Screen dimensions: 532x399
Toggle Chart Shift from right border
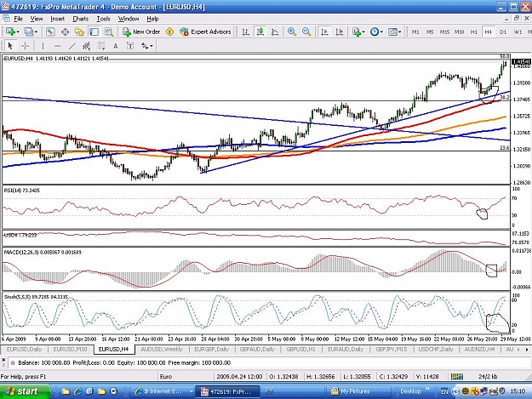point(339,31)
